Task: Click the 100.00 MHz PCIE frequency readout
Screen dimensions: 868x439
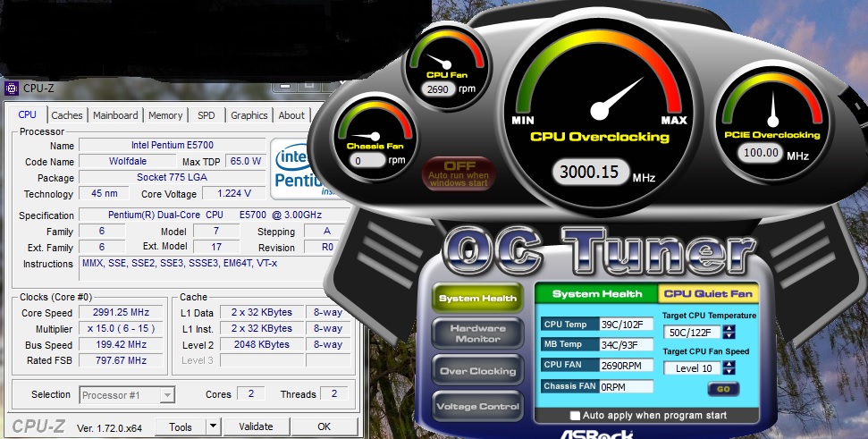Action: [761, 153]
